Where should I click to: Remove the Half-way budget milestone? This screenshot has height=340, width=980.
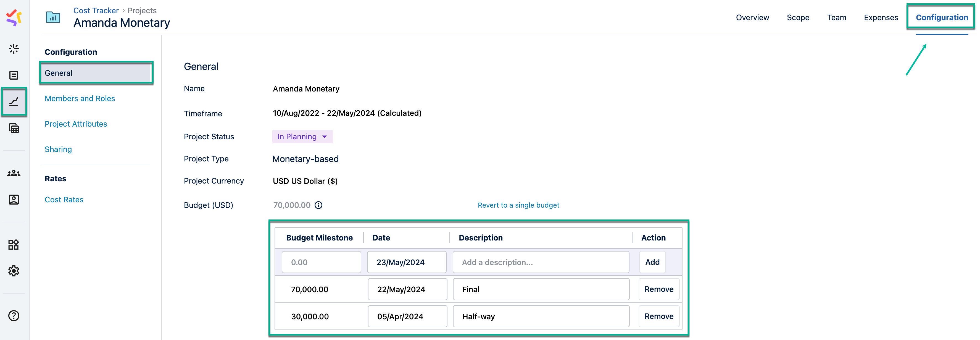coord(658,316)
